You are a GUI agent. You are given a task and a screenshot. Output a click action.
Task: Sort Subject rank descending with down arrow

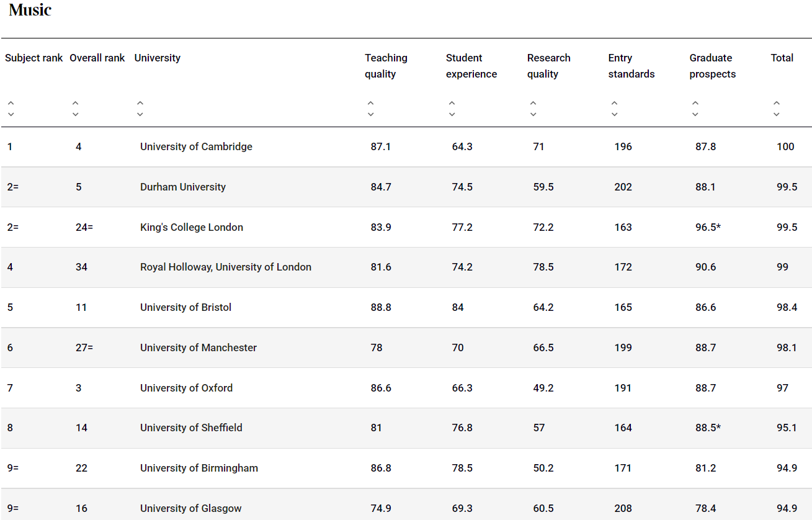tap(11, 114)
